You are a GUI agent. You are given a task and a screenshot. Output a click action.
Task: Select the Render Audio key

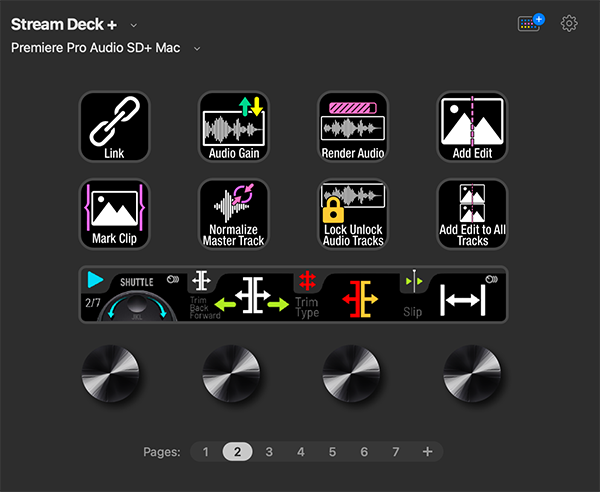pyautogui.click(x=353, y=127)
